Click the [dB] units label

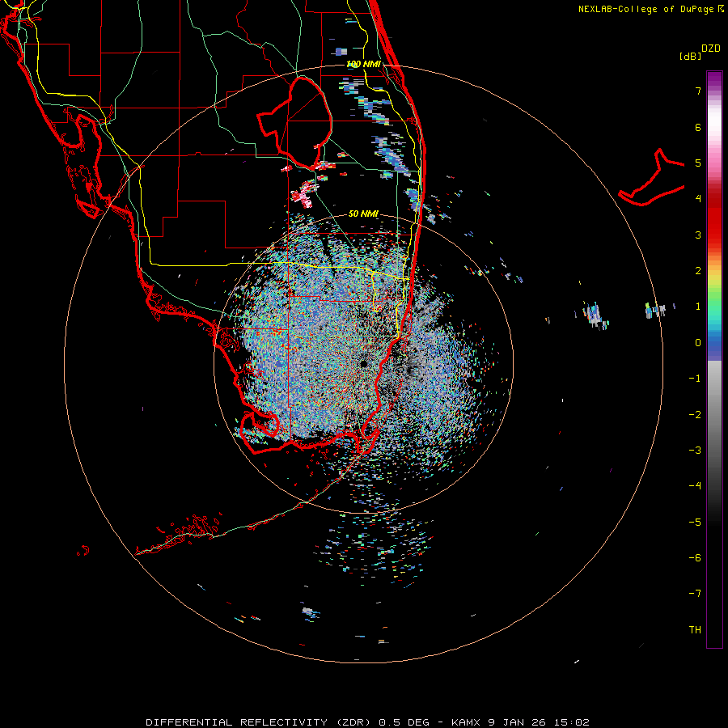691,56
